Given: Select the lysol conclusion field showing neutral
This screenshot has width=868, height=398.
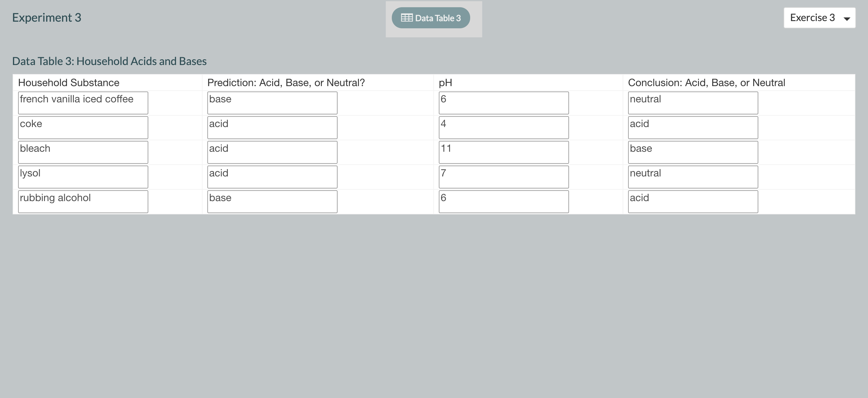Looking at the screenshot, I should tap(693, 177).
